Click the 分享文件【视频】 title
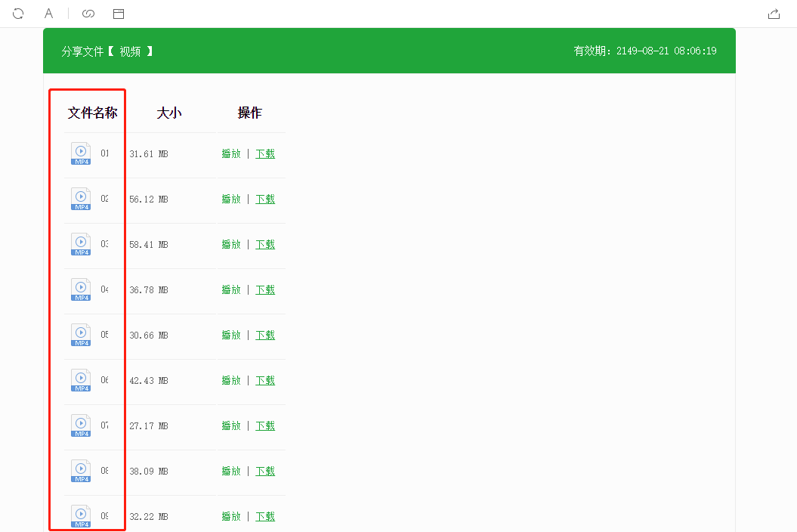The width and height of the screenshot is (797, 532). 107,51
